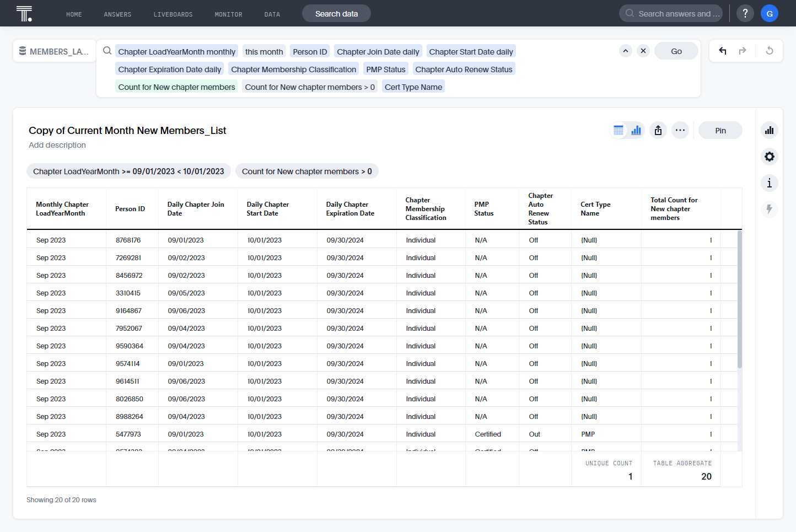Select the 'this month' search token
The image size is (796, 532).
coord(264,52)
